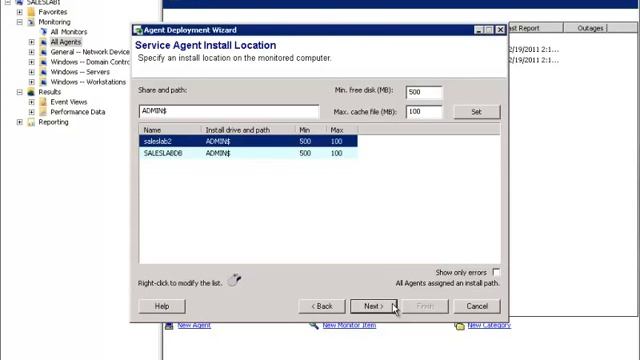Image resolution: width=640 pixels, height=360 pixels.
Task: Click the Max. cache file input field
Action: (424, 111)
